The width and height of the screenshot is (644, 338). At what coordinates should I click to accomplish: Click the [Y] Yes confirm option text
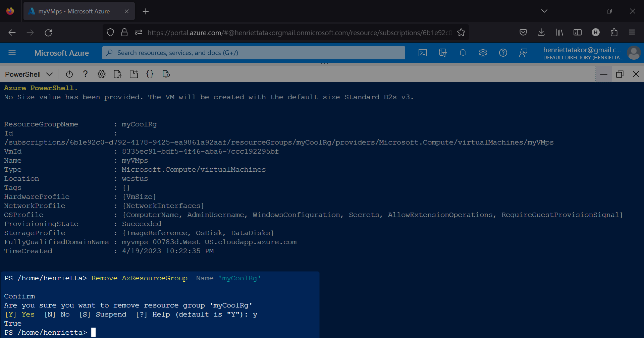(19, 314)
